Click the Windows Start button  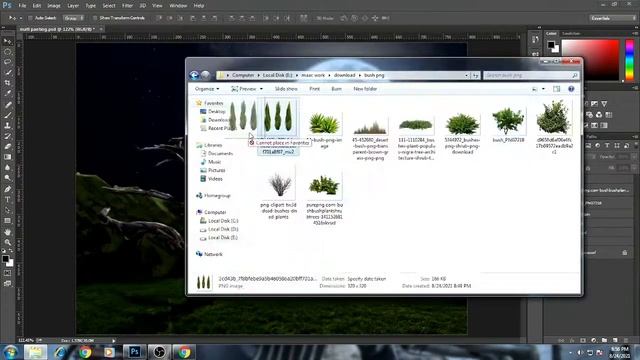tap(10, 352)
